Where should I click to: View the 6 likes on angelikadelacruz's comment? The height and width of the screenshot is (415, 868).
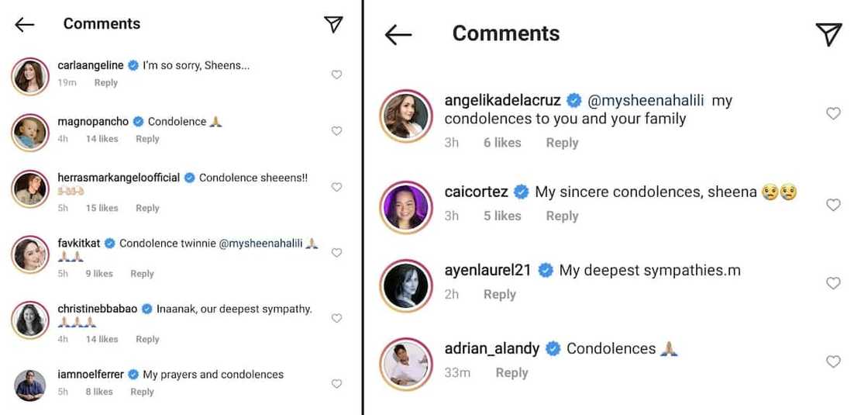coord(502,143)
